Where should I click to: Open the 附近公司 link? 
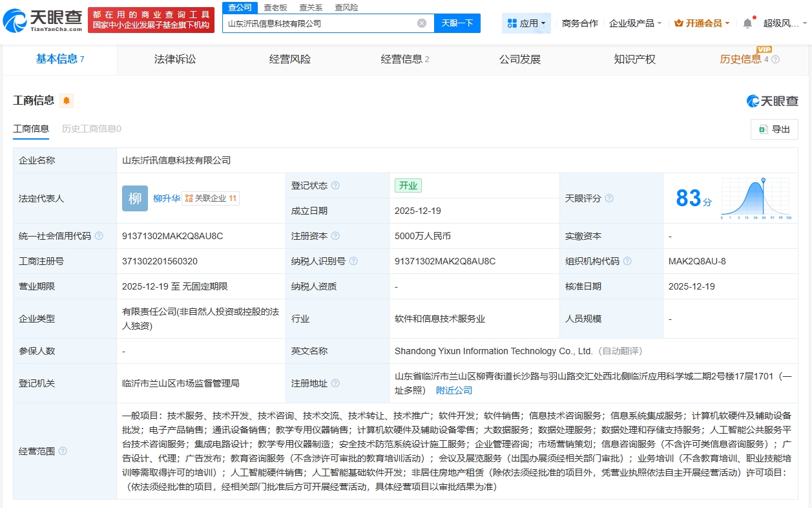(454, 390)
